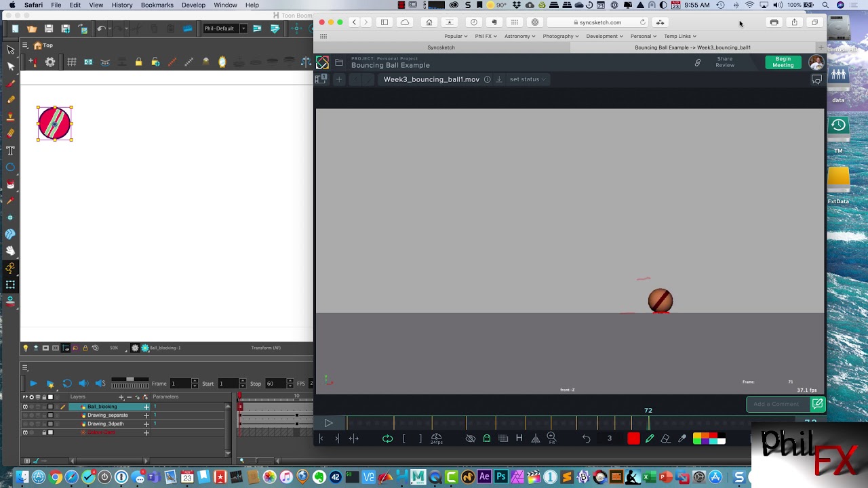This screenshot has width=868, height=488.
Task: Increase the Stop frame with the stepper arrows
Action: [x=290, y=382]
